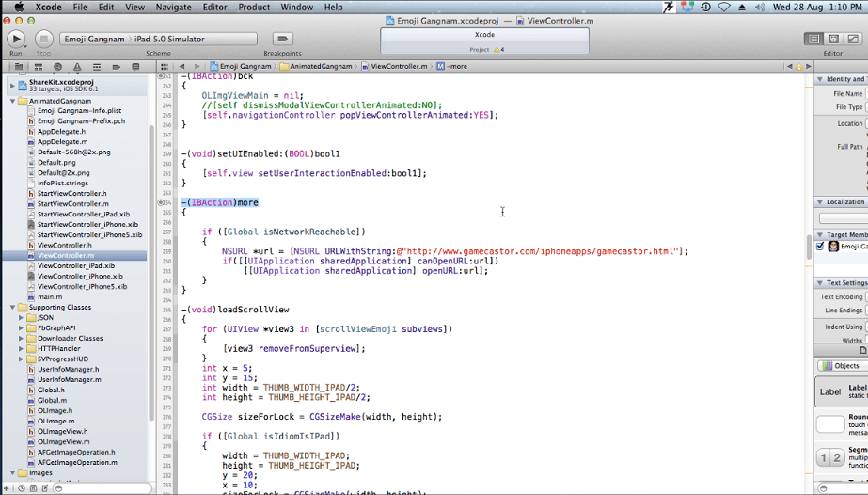Stop the running app
Screen dimensions: 868x495
point(44,39)
